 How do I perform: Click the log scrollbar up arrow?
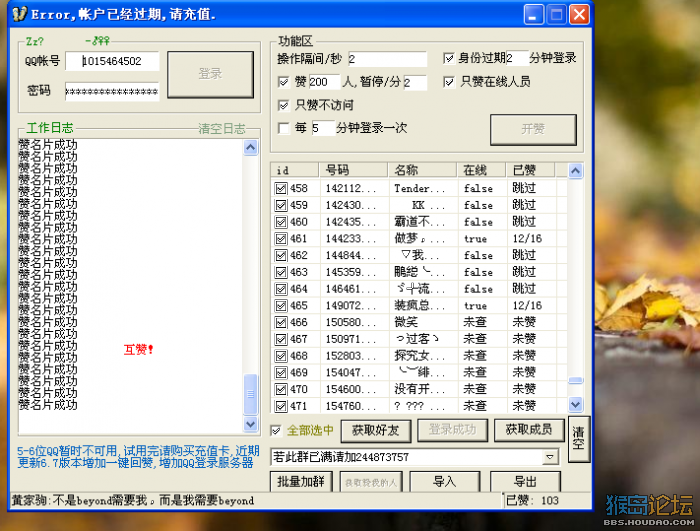click(251, 147)
